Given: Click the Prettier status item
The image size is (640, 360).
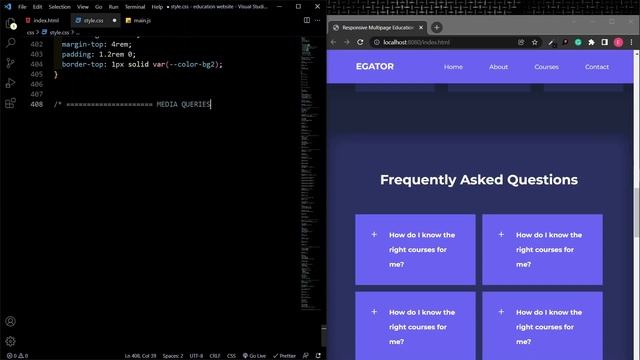Looking at the screenshot, I should coord(284,356).
